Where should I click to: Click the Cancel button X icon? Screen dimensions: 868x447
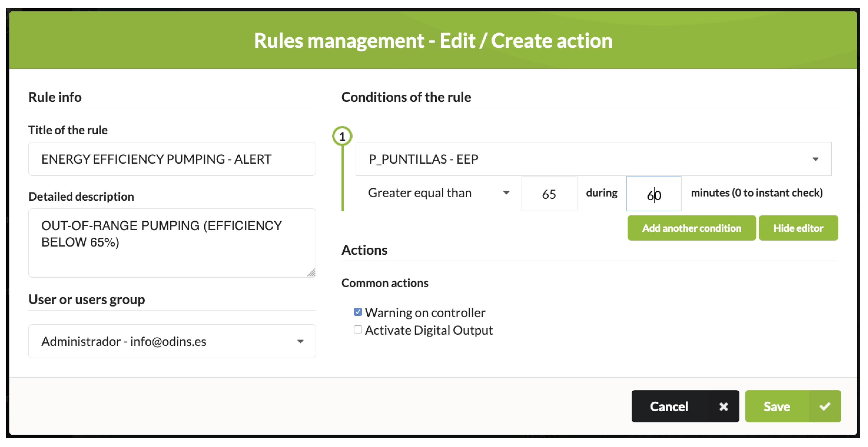(723, 407)
